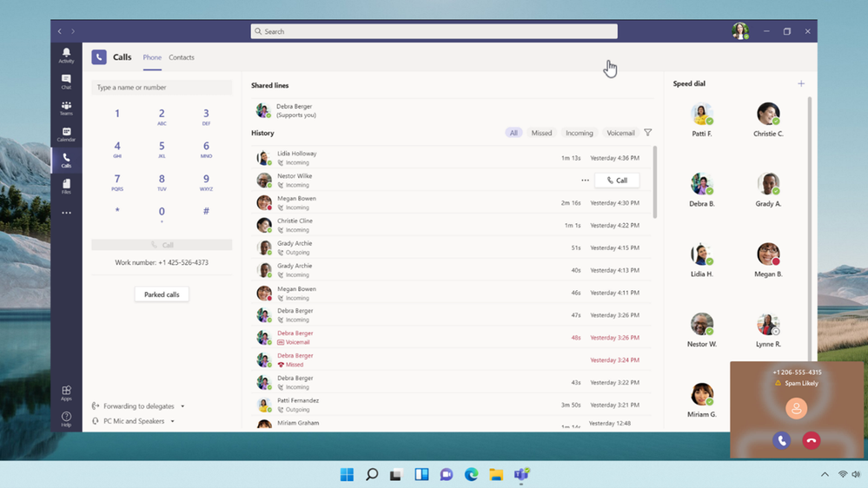The height and width of the screenshot is (488, 868).
Task: Select Grady A. speed dial contact
Action: pyautogui.click(x=768, y=190)
